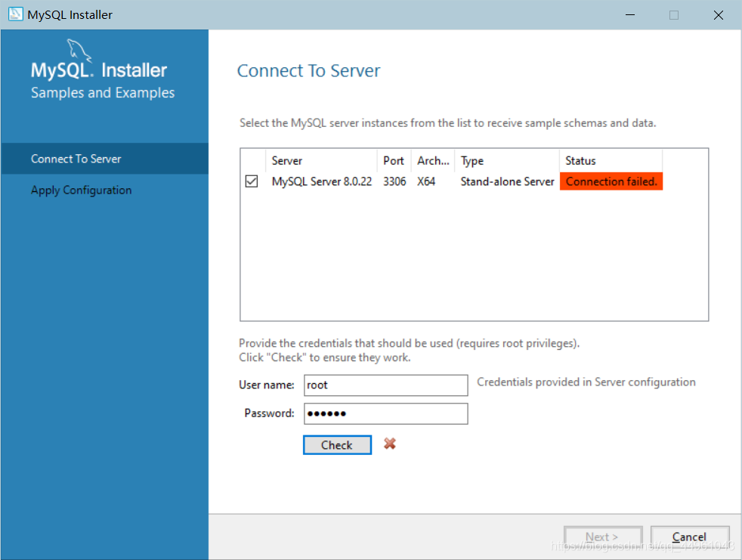
Task: Click the 3306 port cell
Action: click(x=394, y=181)
